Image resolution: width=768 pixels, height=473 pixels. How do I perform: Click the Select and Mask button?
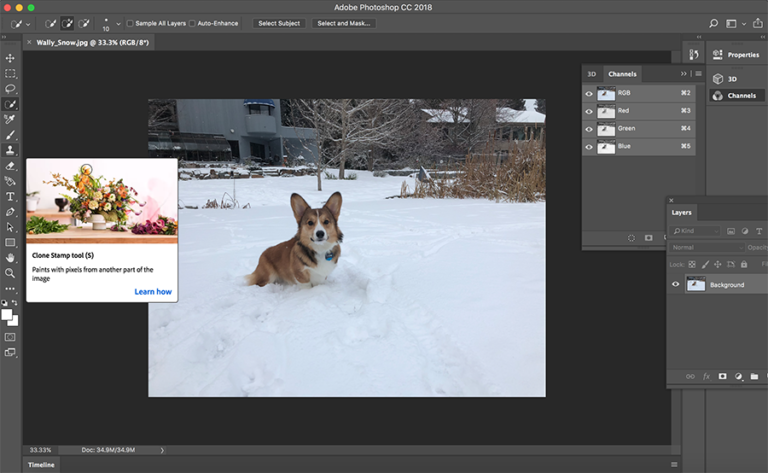(344, 23)
